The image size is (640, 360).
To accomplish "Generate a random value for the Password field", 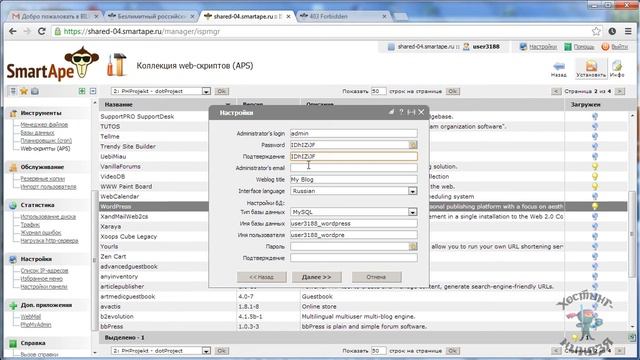I will (413, 145).
